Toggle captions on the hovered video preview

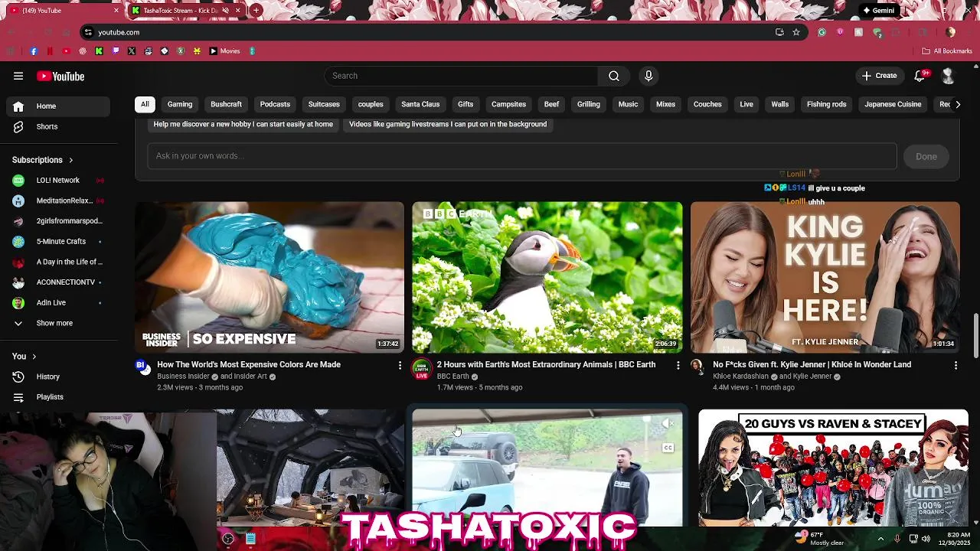[668, 448]
